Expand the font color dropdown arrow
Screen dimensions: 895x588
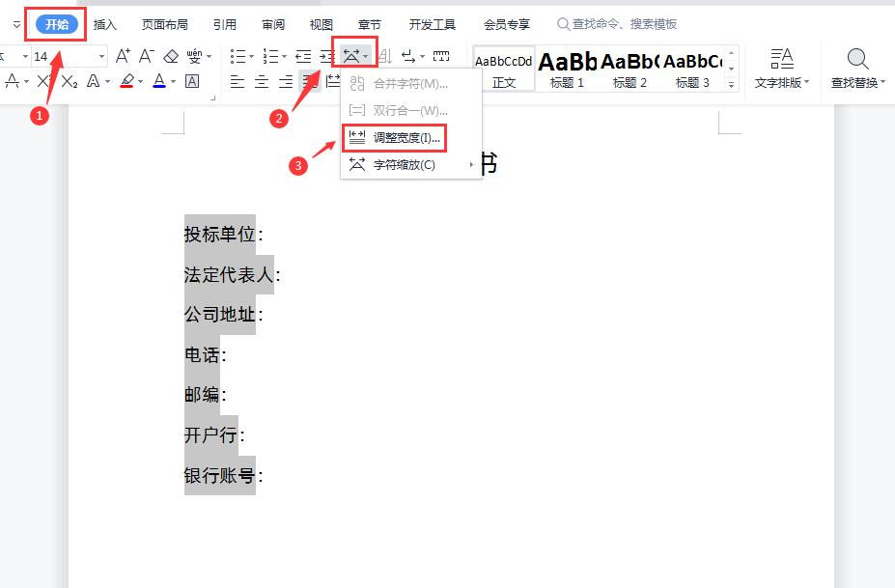coord(173,82)
